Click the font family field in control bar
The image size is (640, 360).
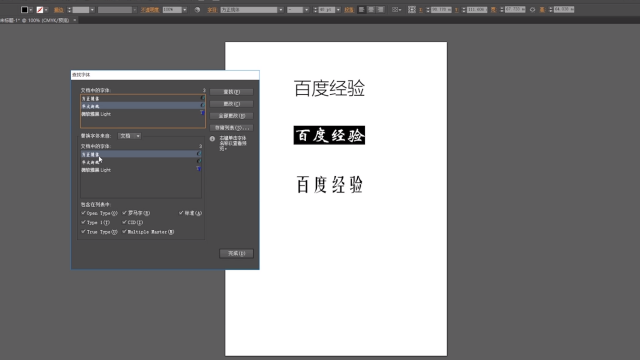click(249, 10)
